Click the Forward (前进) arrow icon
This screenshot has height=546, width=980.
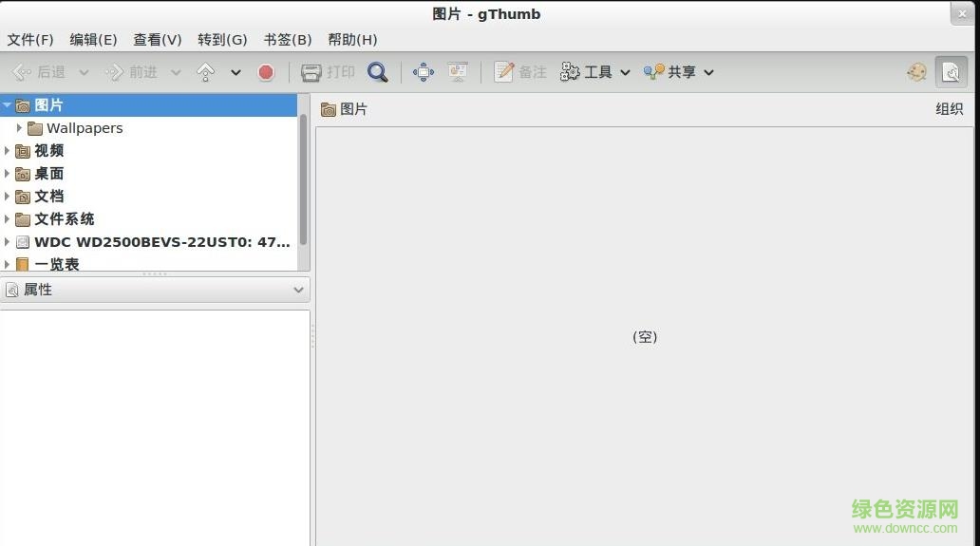(x=114, y=72)
